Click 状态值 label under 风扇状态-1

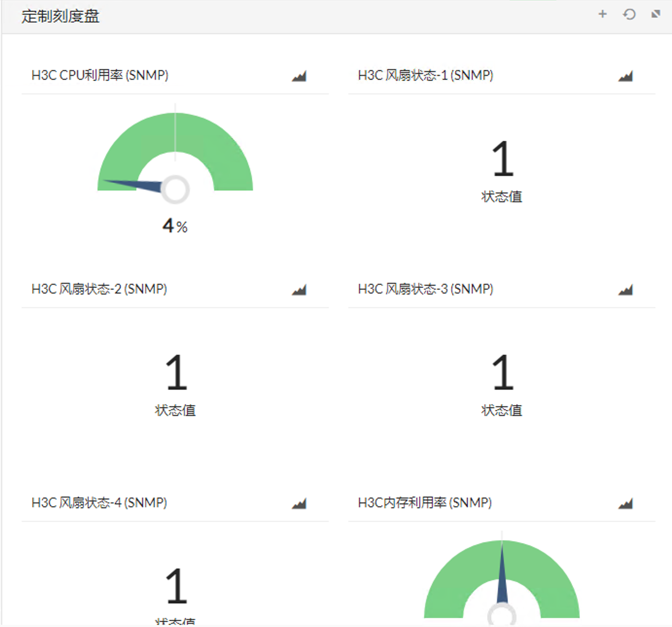502,197
